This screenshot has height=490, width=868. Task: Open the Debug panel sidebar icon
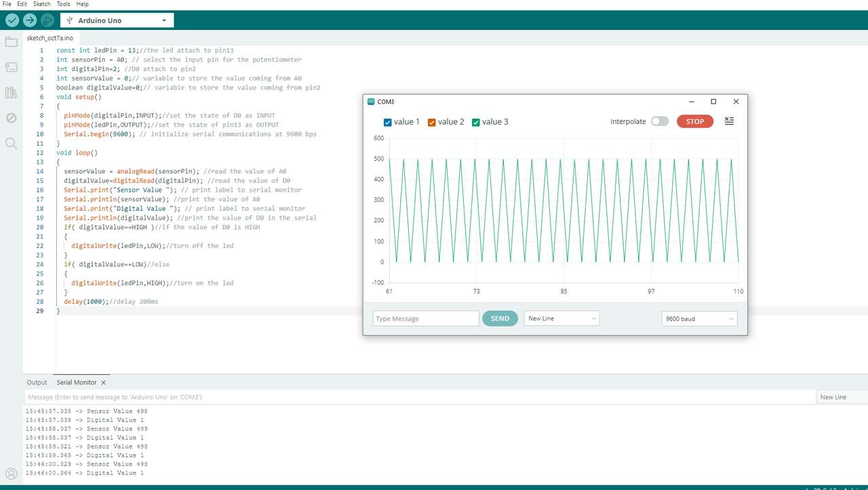click(x=11, y=118)
